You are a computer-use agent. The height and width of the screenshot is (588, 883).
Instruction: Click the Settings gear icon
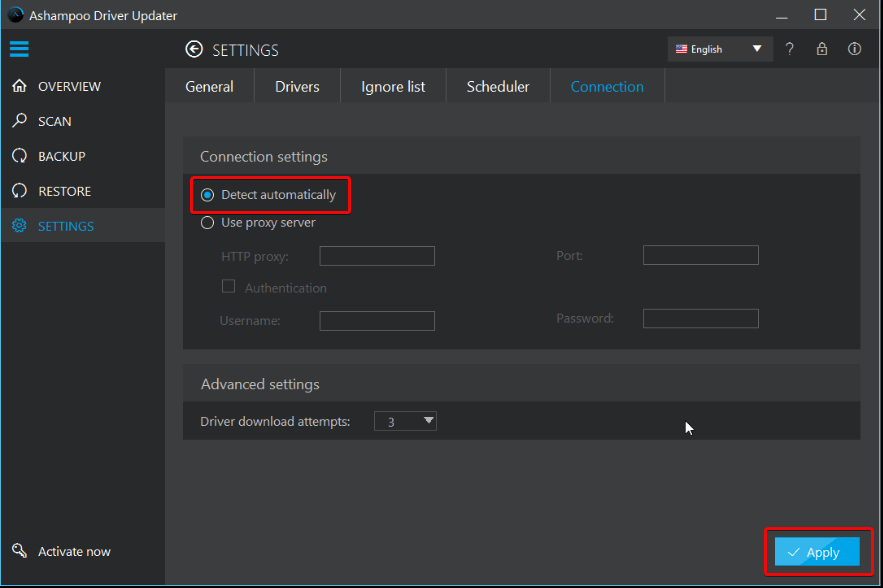18,226
